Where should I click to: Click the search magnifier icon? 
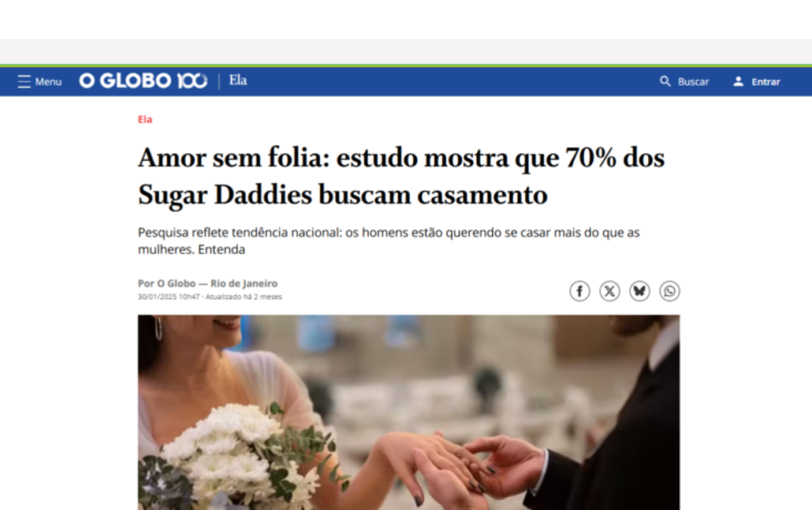pos(665,81)
